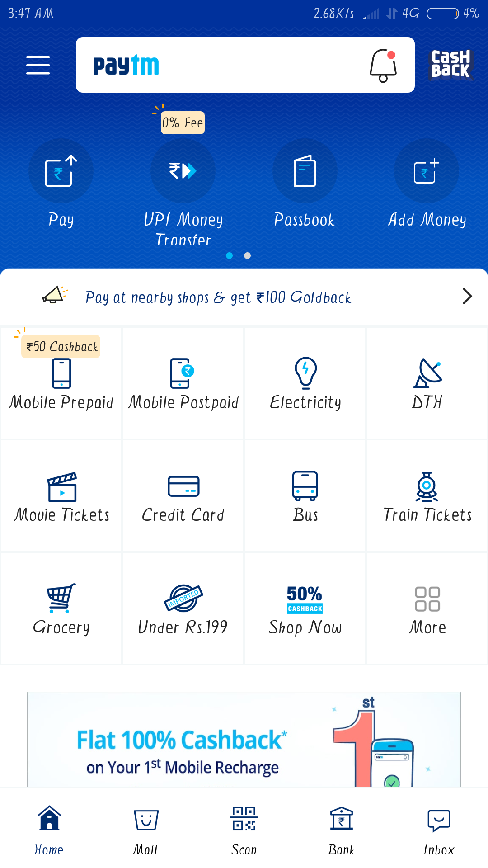The image size is (488, 868).
Task: Open Flat 100% Cashback recharge banner
Action: pos(244,739)
